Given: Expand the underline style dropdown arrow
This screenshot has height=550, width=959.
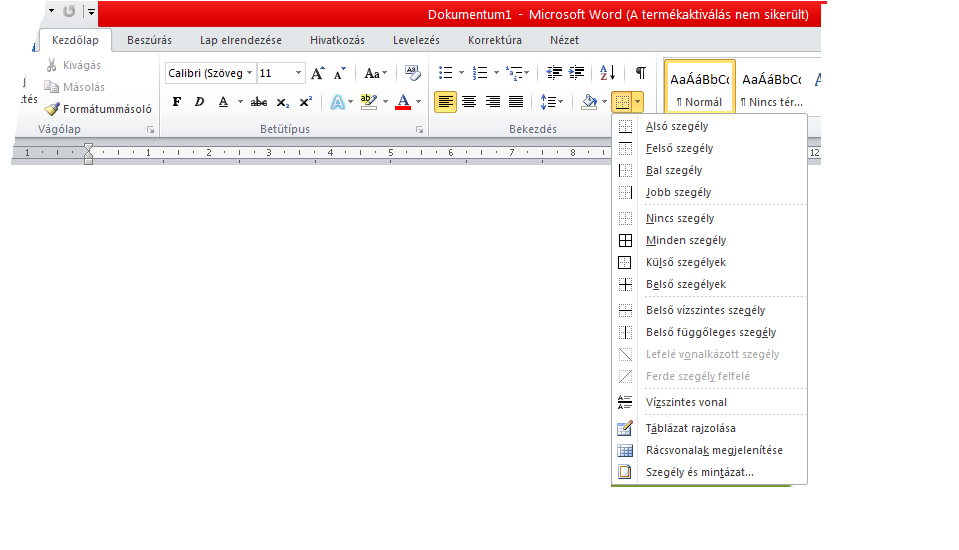Looking at the screenshot, I should coord(240,102).
